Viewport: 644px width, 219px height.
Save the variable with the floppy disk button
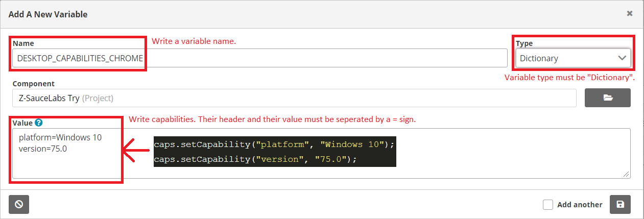pos(620,204)
